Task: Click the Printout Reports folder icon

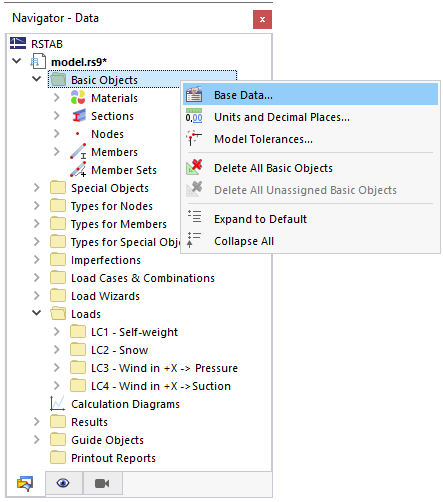Action: pos(58,458)
